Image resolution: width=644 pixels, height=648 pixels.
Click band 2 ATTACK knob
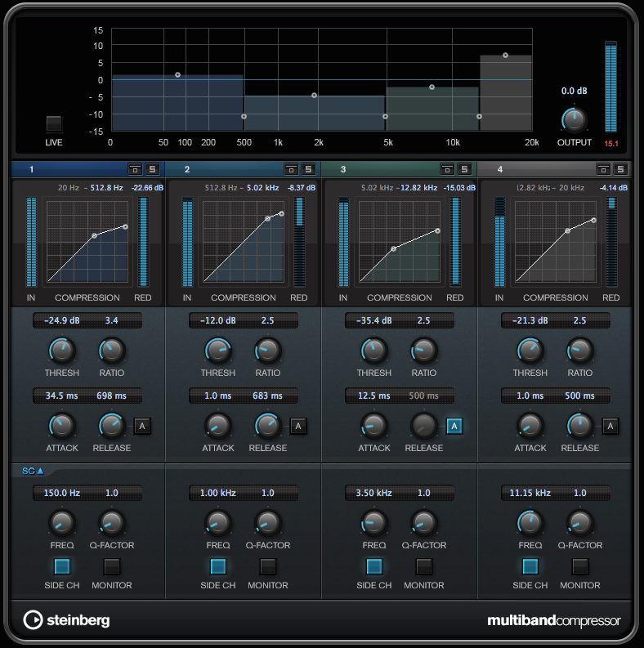pos(218,426)
